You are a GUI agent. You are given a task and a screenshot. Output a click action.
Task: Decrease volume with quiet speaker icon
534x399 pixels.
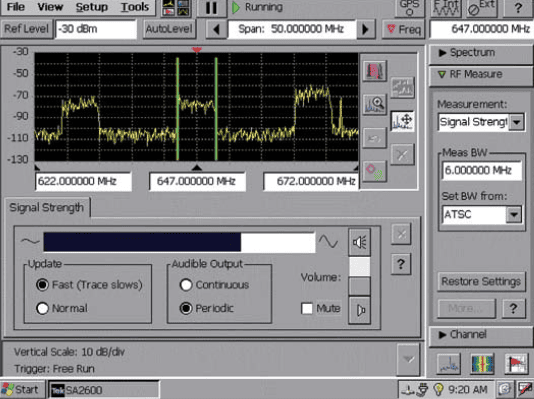click(x=359, y=310)
